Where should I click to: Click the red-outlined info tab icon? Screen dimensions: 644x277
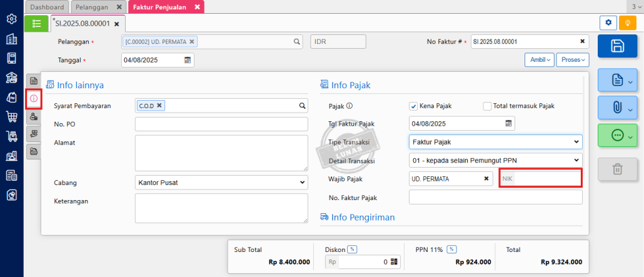coord(34,99)
